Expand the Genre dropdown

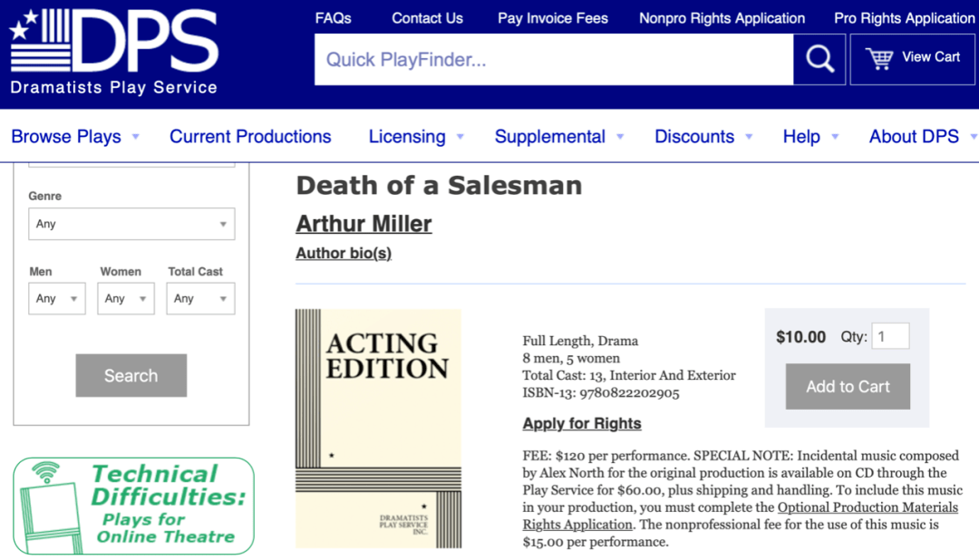[131, 224]
